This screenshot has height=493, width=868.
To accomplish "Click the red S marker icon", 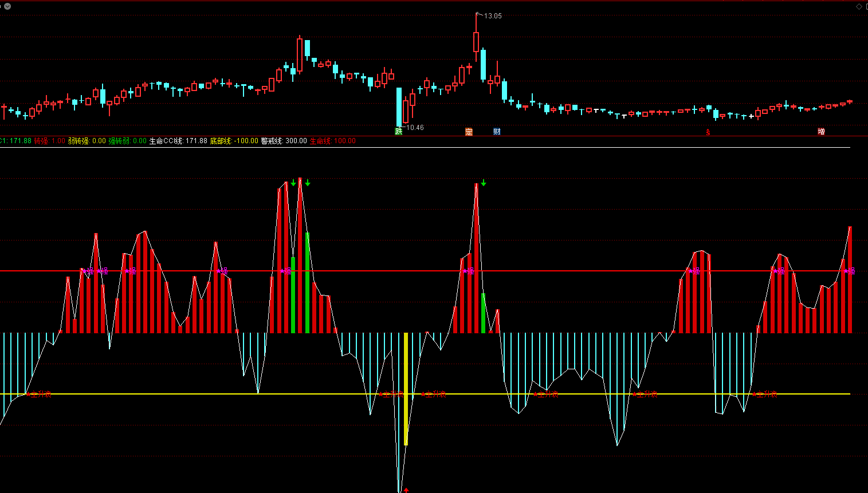I will click(708, 132).
